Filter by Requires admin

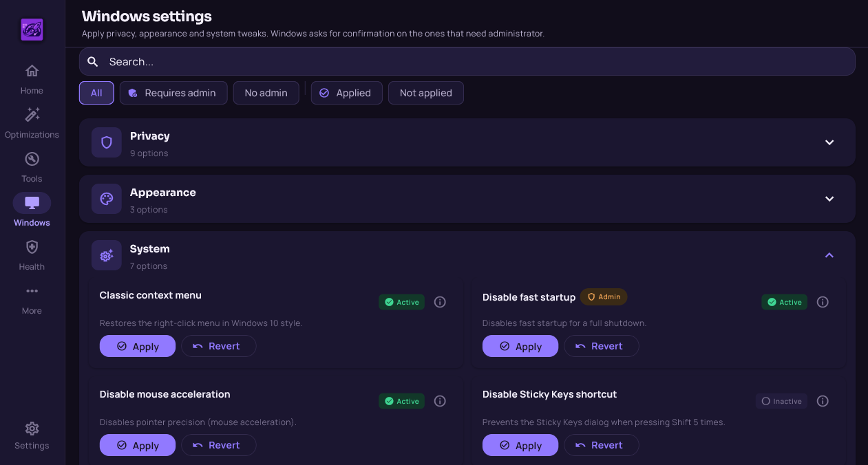[x=173, y=93]
